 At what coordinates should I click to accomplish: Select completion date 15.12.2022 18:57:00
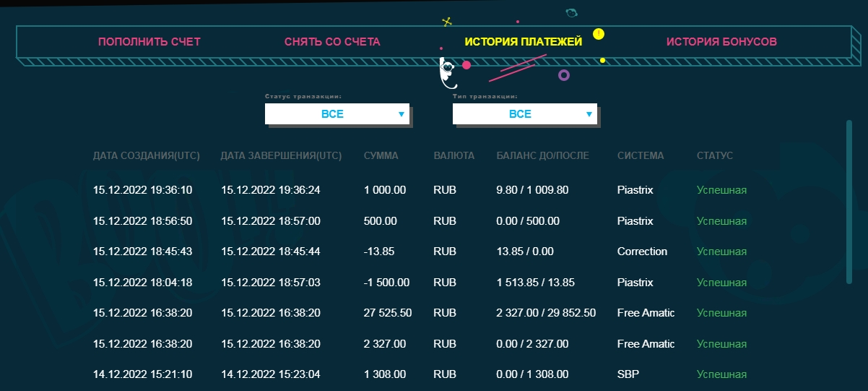click(x=270, y=221)
